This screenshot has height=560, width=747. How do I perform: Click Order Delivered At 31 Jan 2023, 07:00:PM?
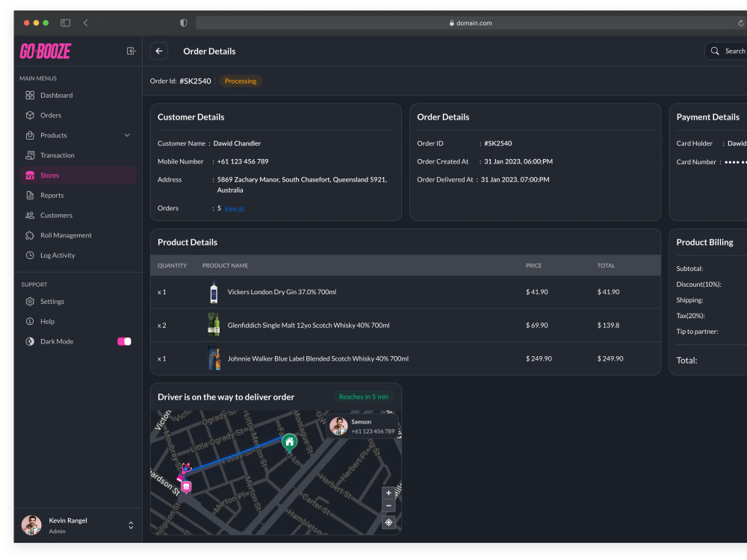pos(515,179)
